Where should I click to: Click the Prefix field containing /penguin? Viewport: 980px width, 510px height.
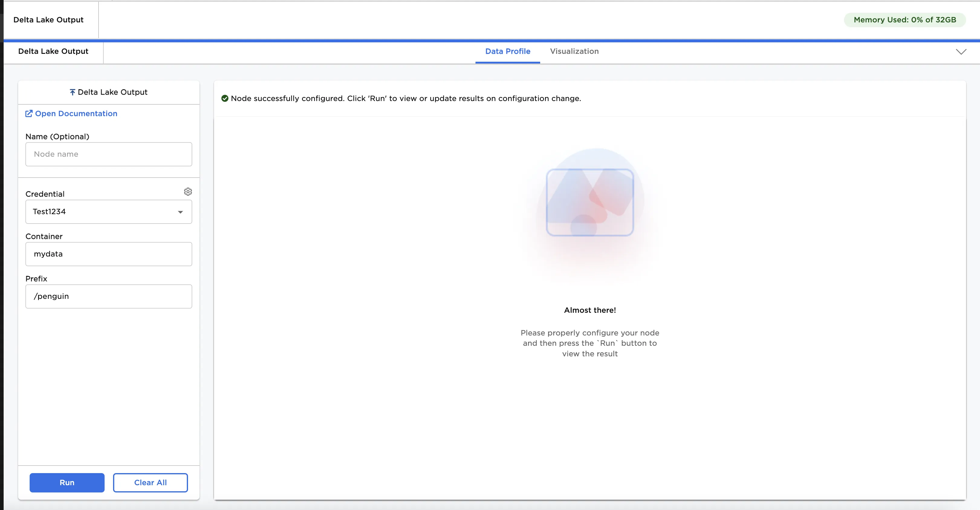pos(109,296)
